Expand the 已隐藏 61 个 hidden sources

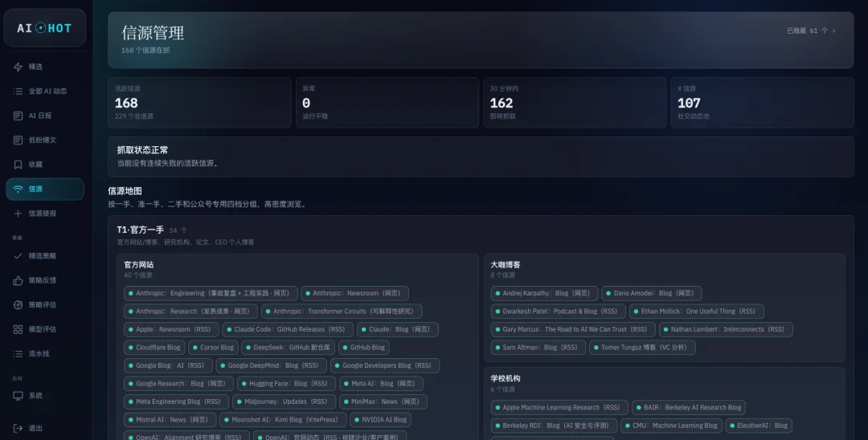pyautogui.click(x=811, y=31)
